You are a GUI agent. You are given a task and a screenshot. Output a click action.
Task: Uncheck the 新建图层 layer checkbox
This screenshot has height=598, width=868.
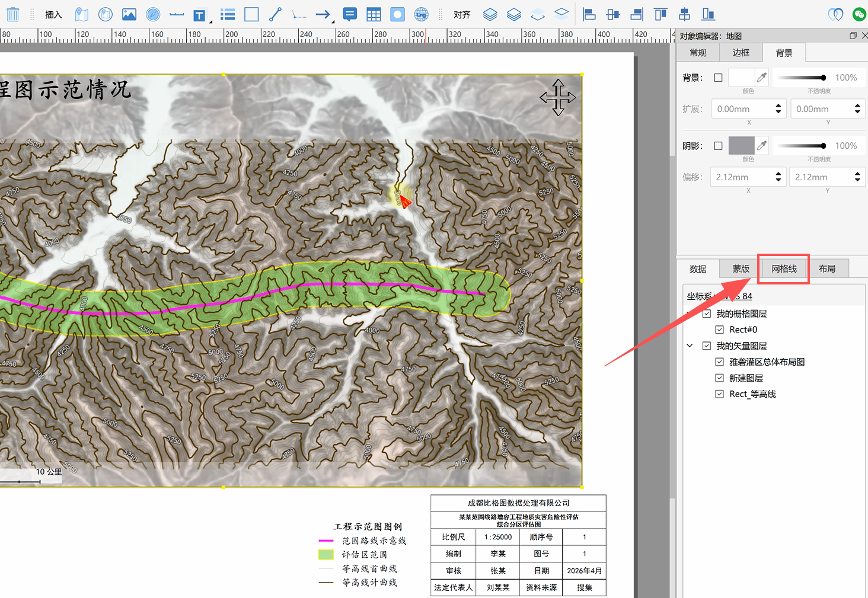pos(720,378)
